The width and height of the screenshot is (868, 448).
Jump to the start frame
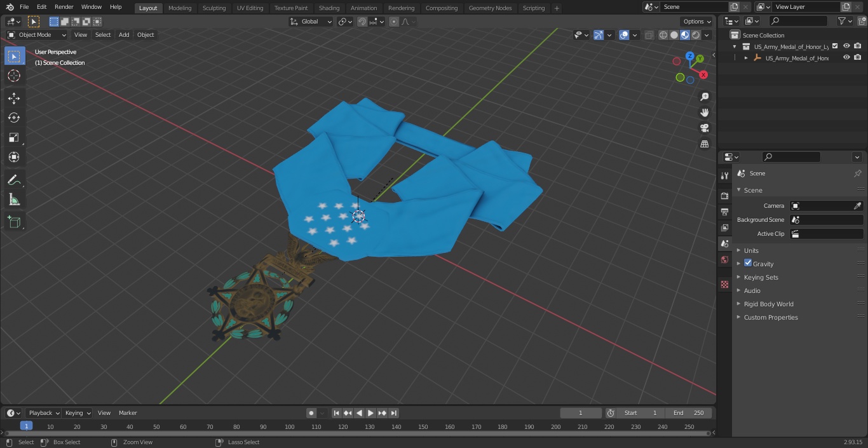point(337,413)
